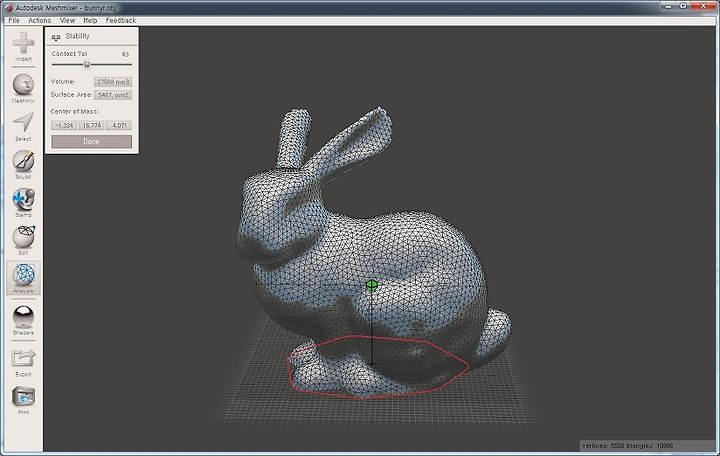Click the Autodesk Meshmixer title bar icon

tap(8, 8)
